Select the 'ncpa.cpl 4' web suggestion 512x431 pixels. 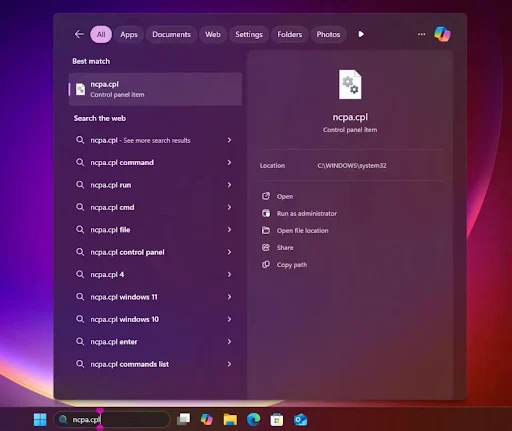155,274
